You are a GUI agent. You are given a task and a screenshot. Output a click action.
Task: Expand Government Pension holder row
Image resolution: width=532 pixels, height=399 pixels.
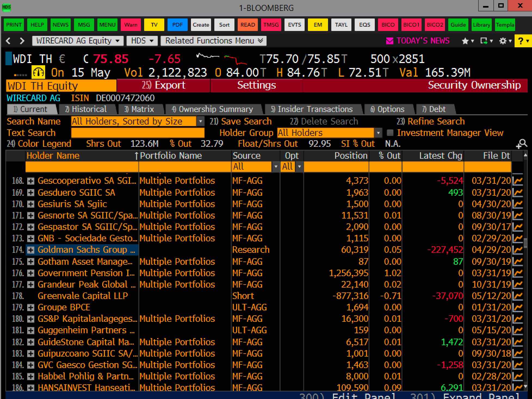click(31, 273)
